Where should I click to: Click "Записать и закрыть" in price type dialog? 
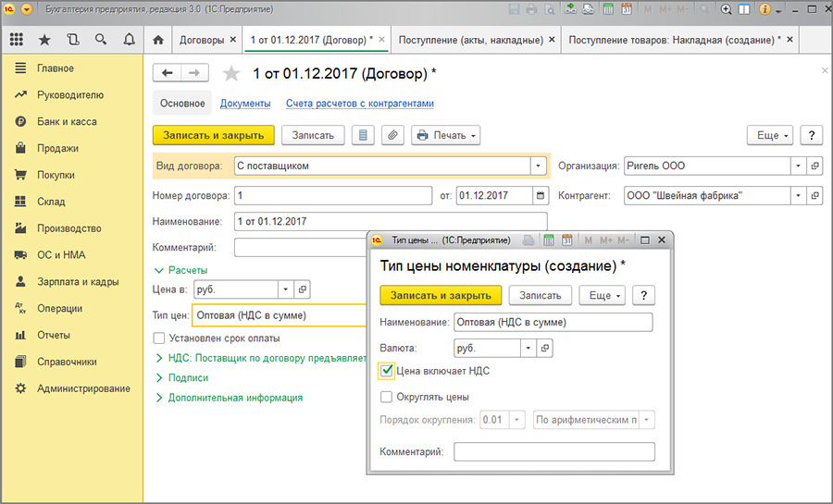tap(441, 295)
